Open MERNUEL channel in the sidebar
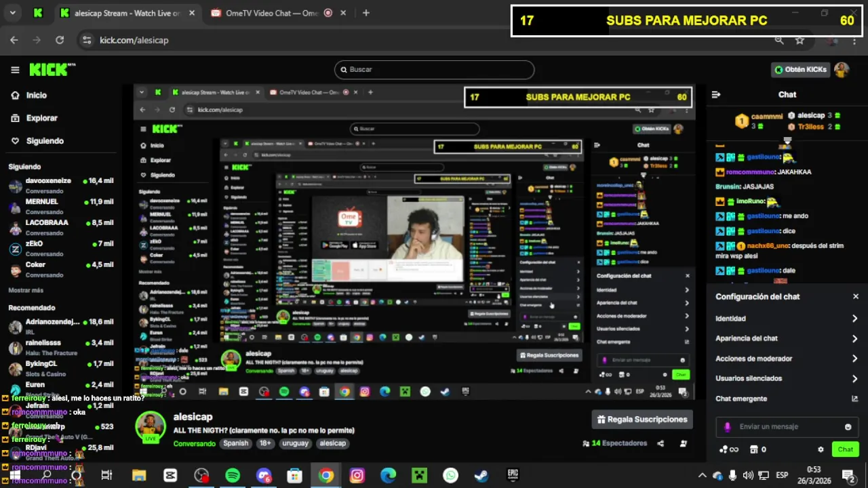The width and height of the screenshot is (868, 488). point(61,207)
